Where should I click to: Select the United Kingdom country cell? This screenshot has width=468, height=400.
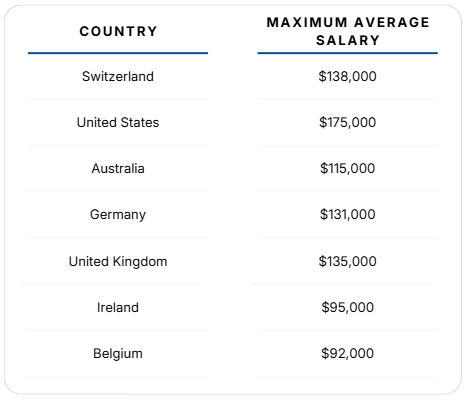(118, 261)
